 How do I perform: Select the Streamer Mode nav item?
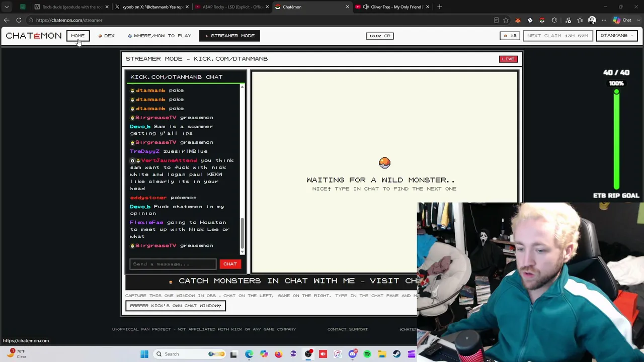pyautogui.click(x=229, y=36)
